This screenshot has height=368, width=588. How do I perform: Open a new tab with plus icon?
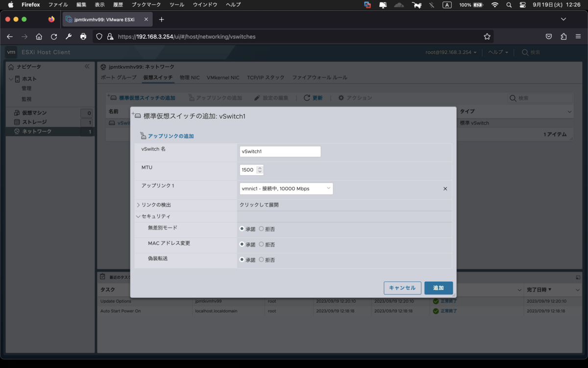tap(161, 20)
